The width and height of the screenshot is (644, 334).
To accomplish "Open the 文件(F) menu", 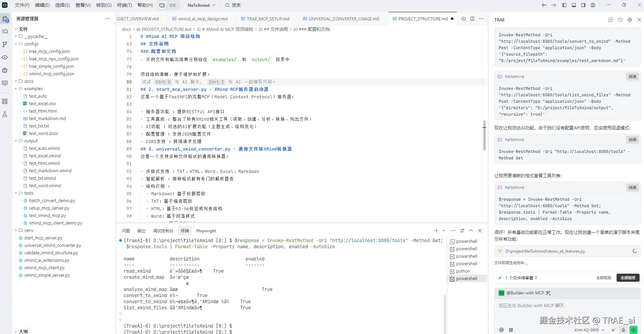I will [x=22, y=5].
